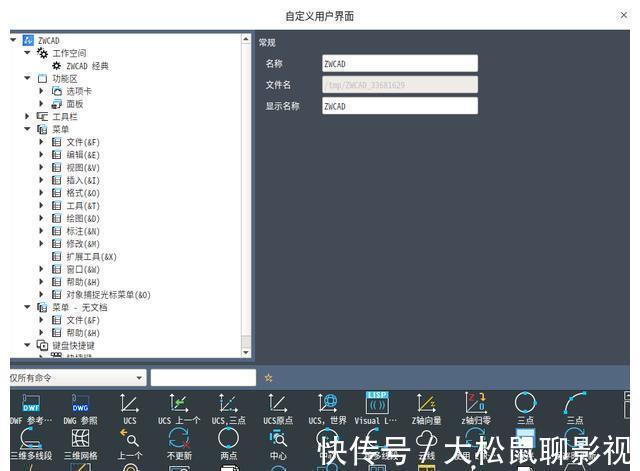Image resolution: width=640 pixels, height=471 pixels.
Task: Click the z轴归零 command icon
Action: (476, 403)
